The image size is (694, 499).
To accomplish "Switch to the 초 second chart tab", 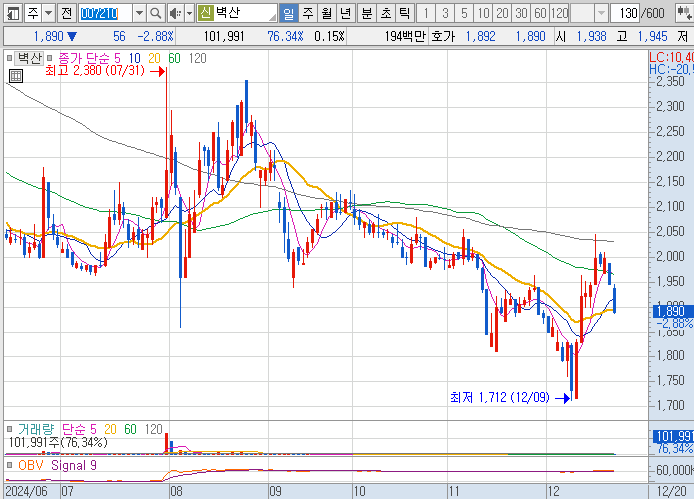I will coord(386,14).
